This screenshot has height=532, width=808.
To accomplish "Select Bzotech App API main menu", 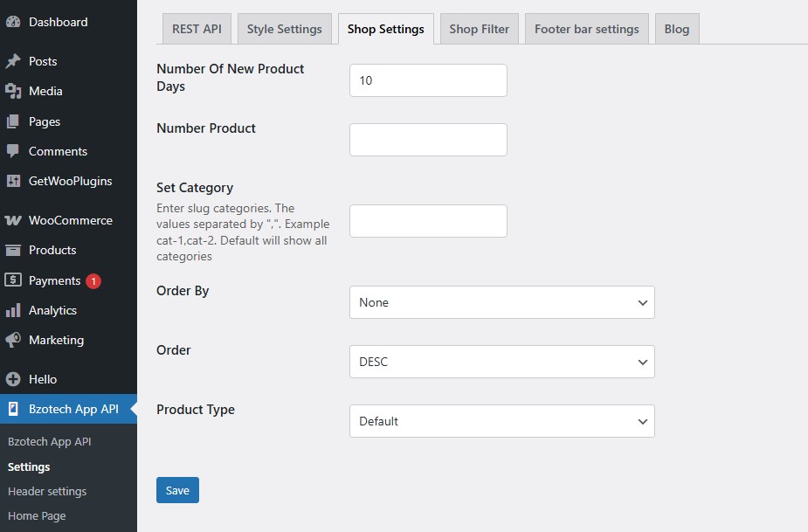I will click(68, 410).
